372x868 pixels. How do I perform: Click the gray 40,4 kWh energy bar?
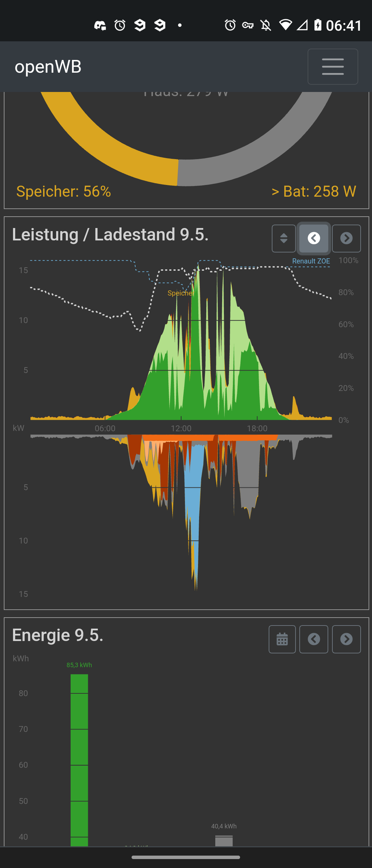click(224, 841)
